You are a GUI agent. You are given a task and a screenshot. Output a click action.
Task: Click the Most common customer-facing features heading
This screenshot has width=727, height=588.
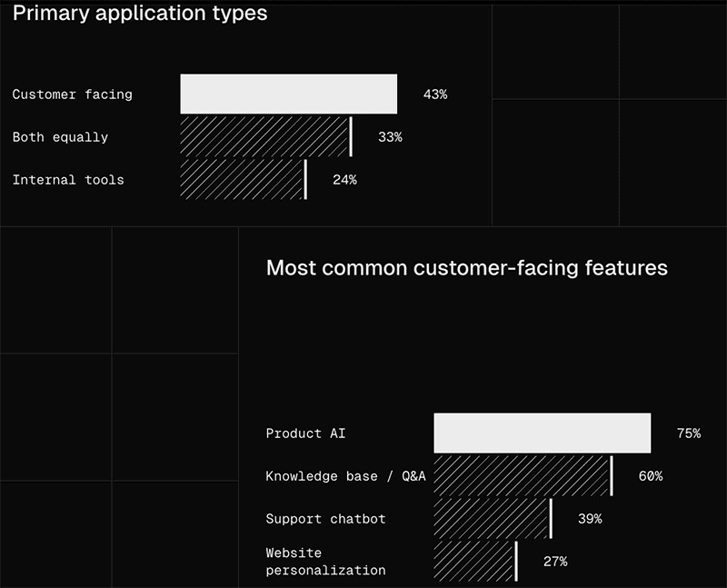(467, 268)
